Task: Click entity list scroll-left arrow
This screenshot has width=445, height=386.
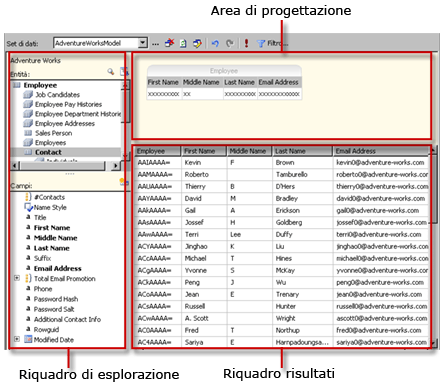Action: (14, 166)
